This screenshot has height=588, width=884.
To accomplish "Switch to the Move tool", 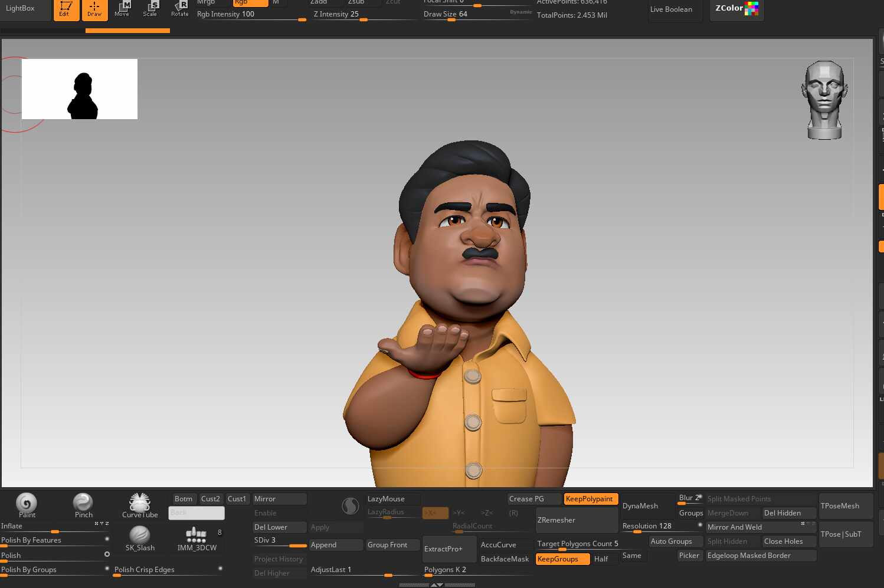I will [x=122, y=8].
